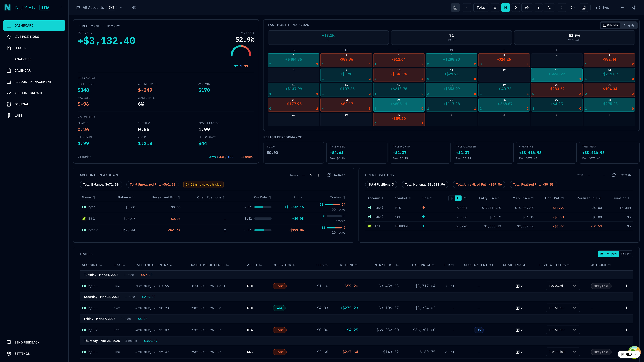Open Account Growth in the sidebar
Viewport: 644px width, 362px height.
pos(34,93)
